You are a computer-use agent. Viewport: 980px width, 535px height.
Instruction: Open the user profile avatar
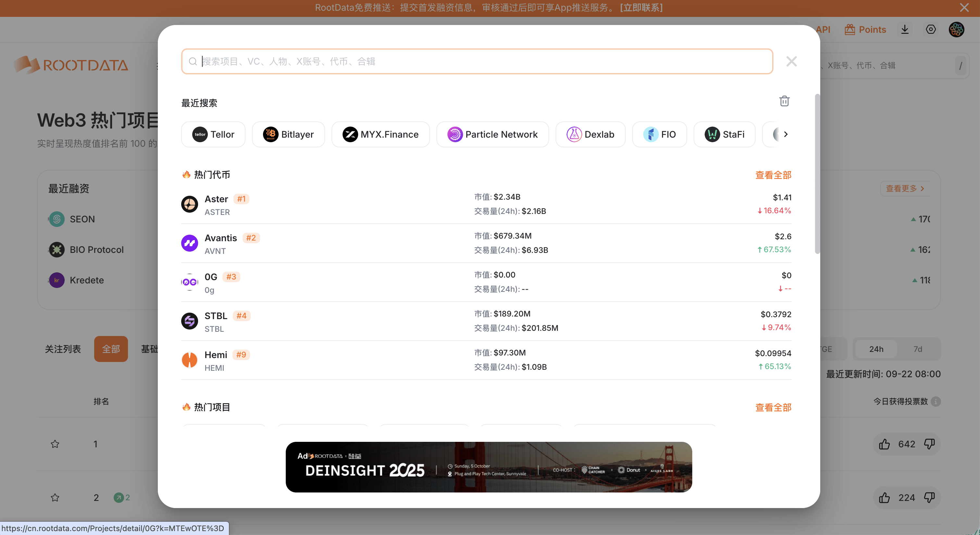[956, 29]
